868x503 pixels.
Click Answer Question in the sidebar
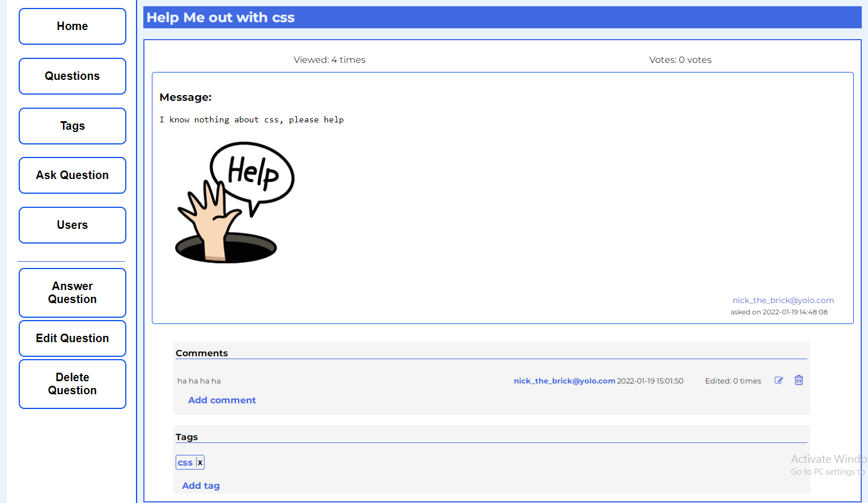click(72, 293)
